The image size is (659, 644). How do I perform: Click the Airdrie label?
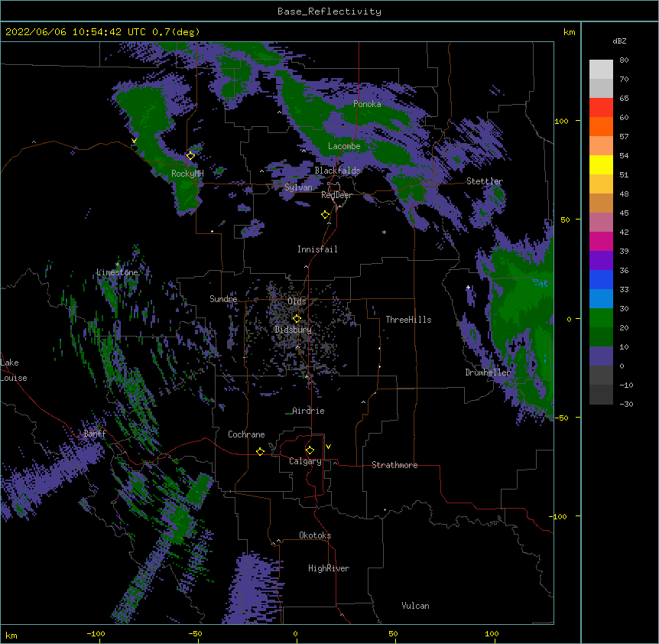point(308,411)
